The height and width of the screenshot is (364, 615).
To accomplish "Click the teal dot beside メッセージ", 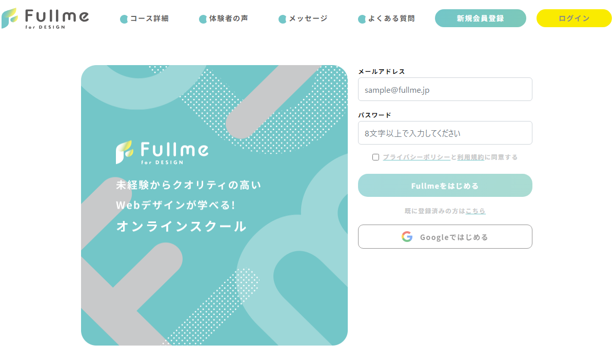I will [283, 18].
